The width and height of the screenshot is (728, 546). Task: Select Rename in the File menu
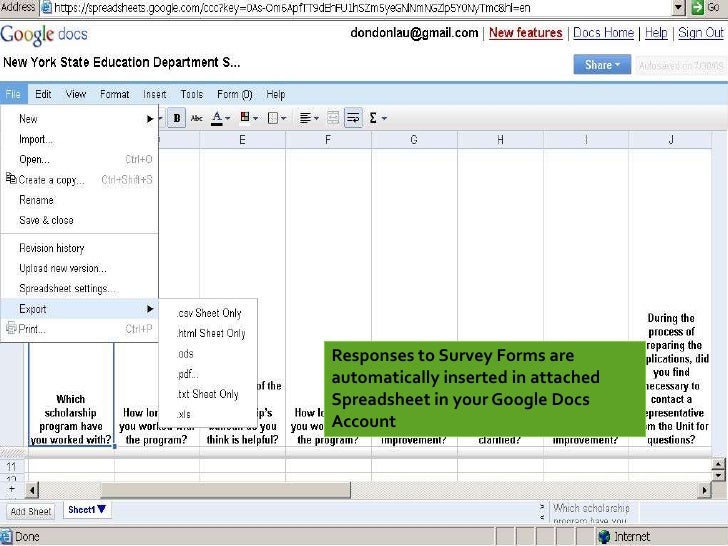point(79,200)
